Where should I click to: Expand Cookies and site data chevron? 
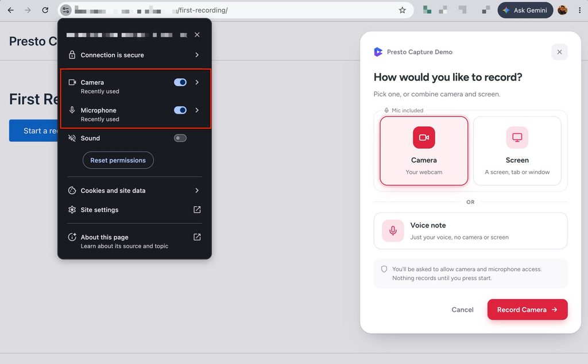[x=197, y=191]
